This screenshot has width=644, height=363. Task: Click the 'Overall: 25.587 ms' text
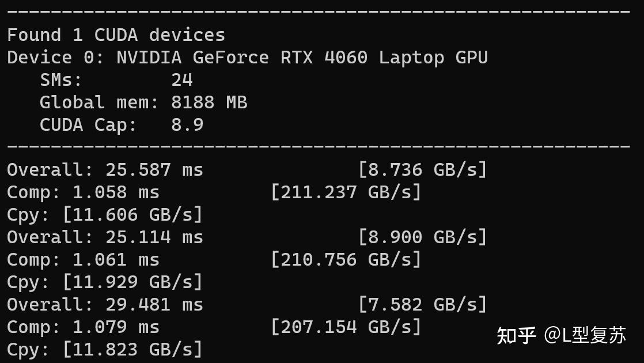pos(105,170)
